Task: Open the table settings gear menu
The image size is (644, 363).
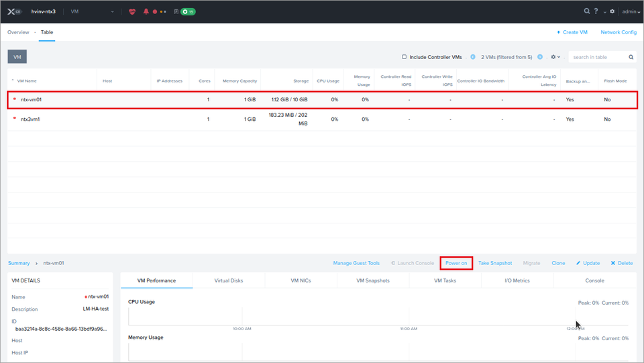Action: (x=555, y=57)
